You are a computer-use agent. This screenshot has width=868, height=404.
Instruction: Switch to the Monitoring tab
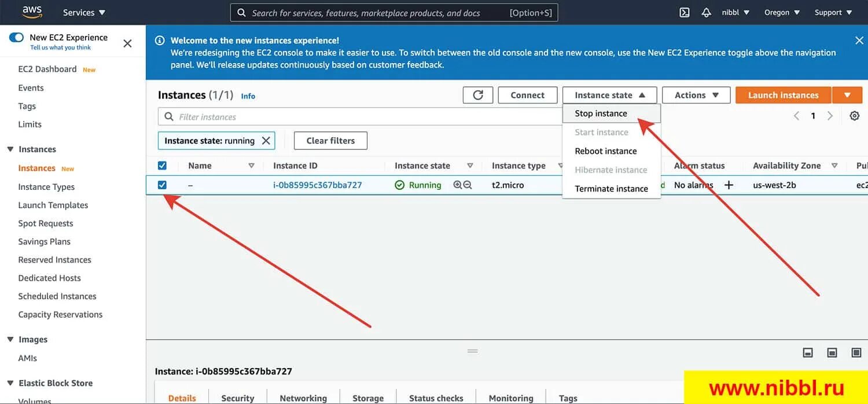coord(511,398)
